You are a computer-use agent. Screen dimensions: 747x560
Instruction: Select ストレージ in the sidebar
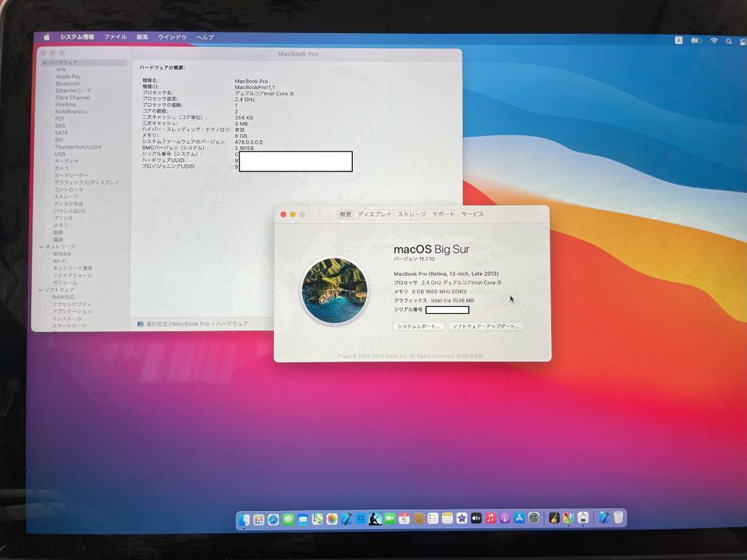pos(66,196)
